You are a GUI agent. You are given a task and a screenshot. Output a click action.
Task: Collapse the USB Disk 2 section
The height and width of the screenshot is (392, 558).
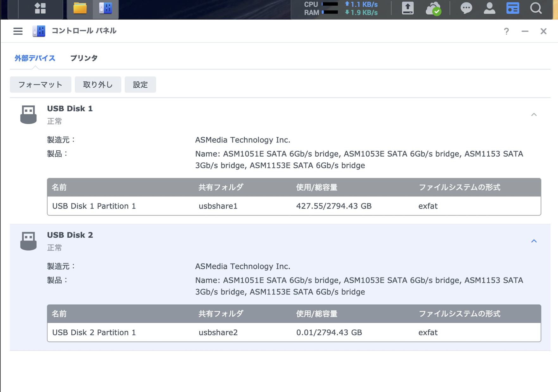(534, 241)
